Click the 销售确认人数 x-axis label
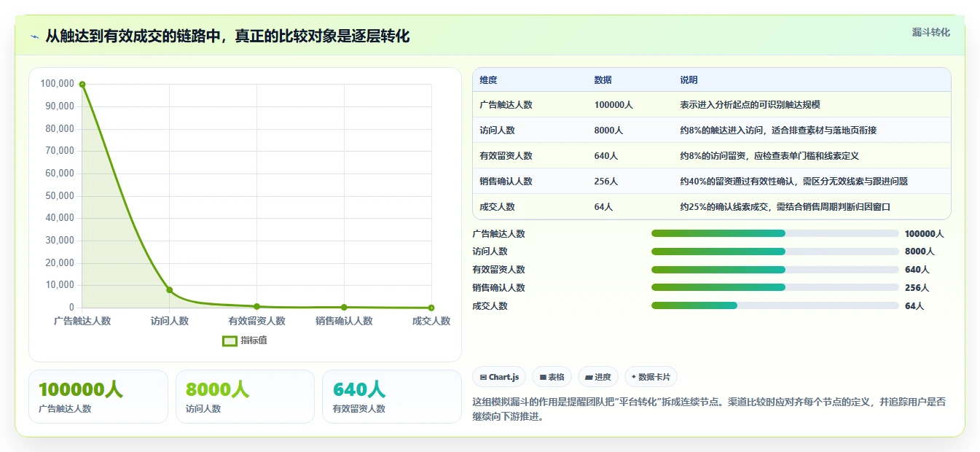This screenshot has height=452, width=980. tap(344, 321)
